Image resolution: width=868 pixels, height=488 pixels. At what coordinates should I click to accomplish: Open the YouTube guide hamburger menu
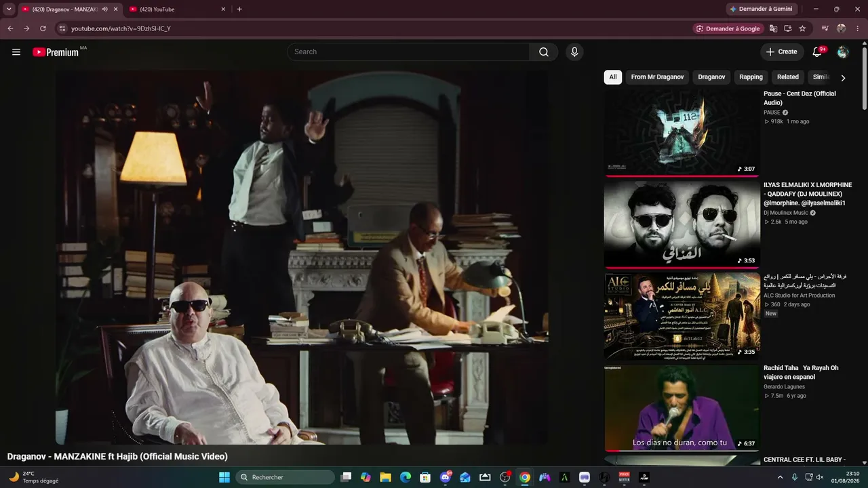[16, 52]
